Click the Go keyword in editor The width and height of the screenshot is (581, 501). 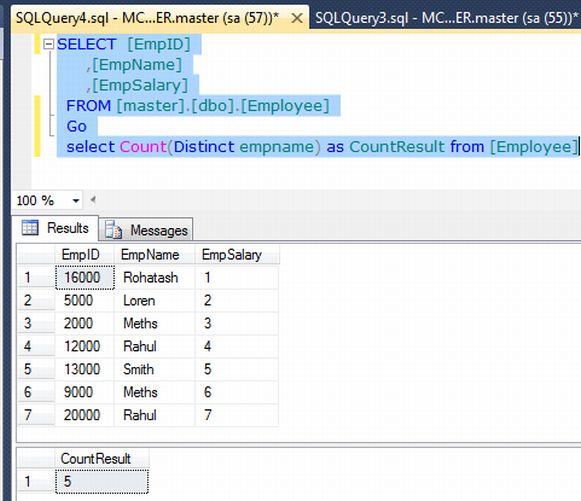pos(76,126)
